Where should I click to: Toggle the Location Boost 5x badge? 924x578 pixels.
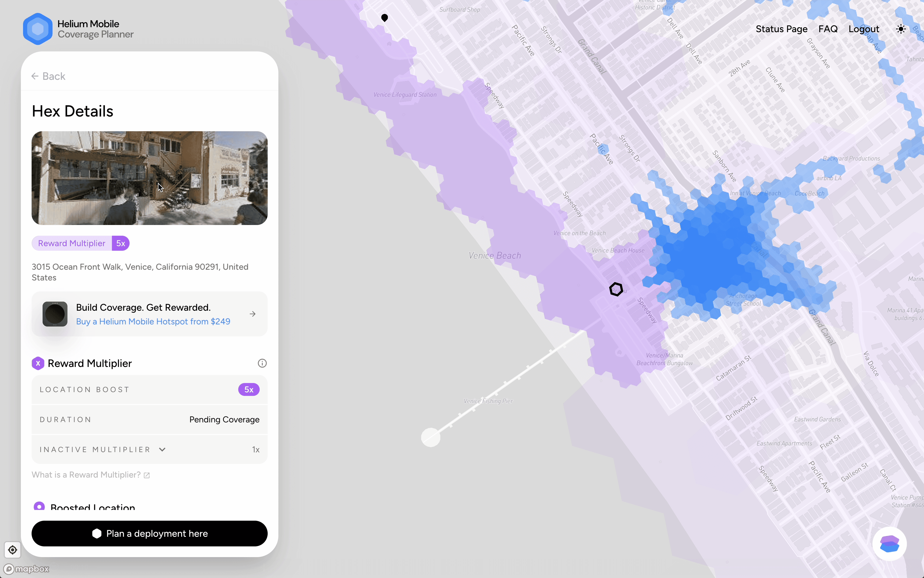[x=249, y=389]
